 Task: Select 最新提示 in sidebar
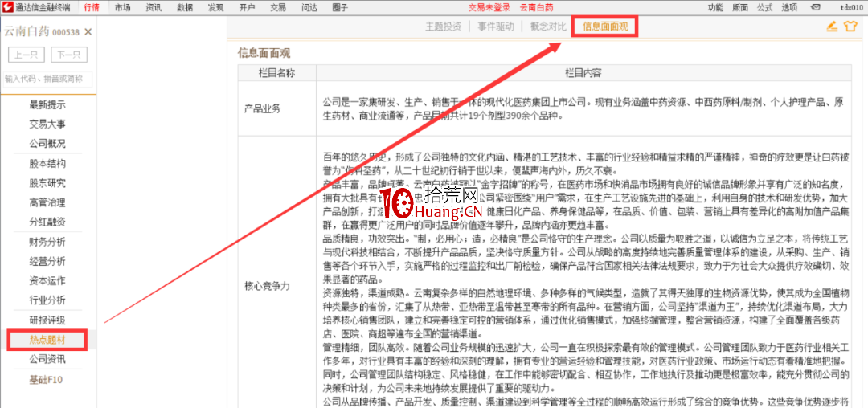click(47, 104)
